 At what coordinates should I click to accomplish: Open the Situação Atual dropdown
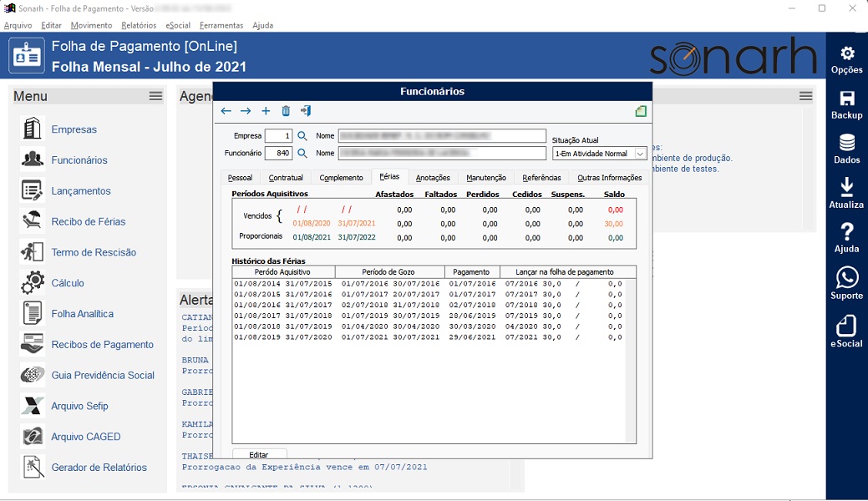click(641, 154)
